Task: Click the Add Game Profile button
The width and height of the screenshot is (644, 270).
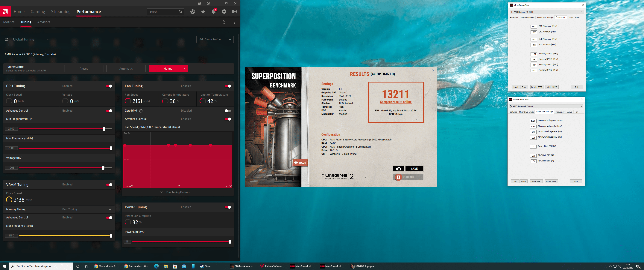Action: [215, 39]
